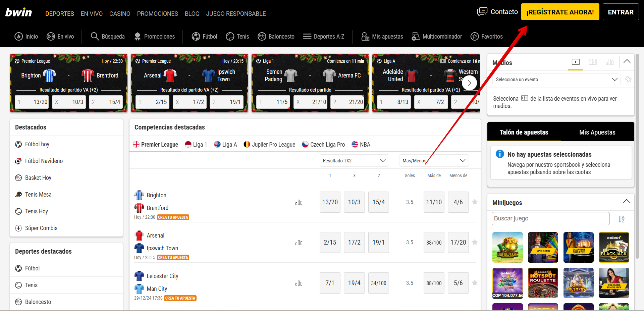This screenshot has width=644, height=311.
Task: Open the Búsqueda search tool
Action: tap(108, 37)
